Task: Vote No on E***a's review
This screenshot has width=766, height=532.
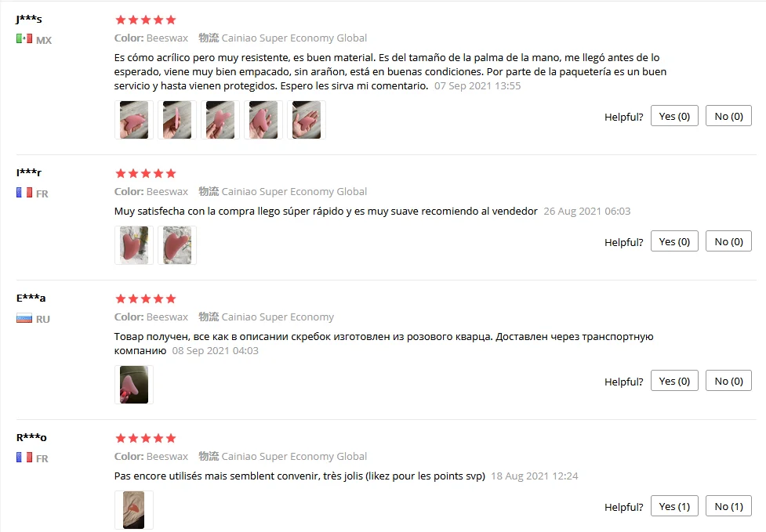Action: tap(728, 382)
